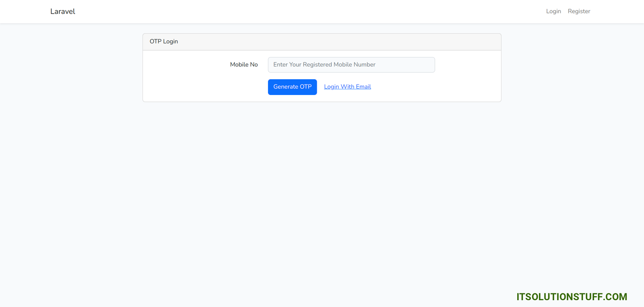Click the blue button below mobile field
Viewport: 644px width, 307px height.
tap(292, 87)
